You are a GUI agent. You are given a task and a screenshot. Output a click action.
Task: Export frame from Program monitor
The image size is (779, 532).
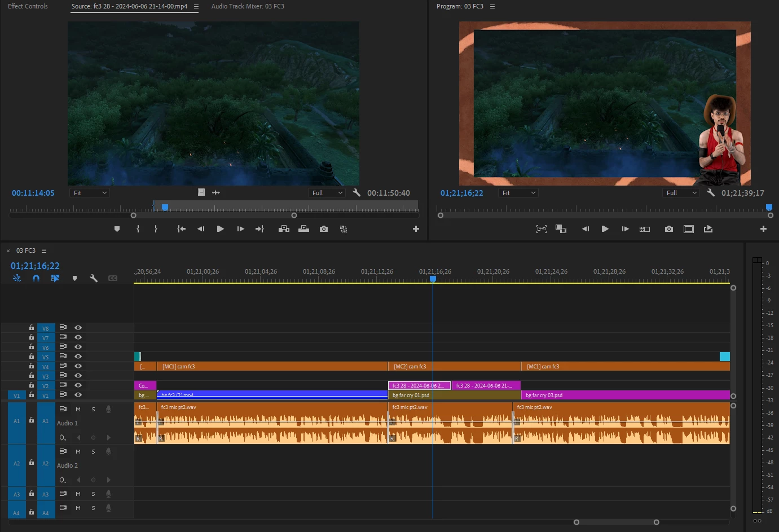[669, 229]
